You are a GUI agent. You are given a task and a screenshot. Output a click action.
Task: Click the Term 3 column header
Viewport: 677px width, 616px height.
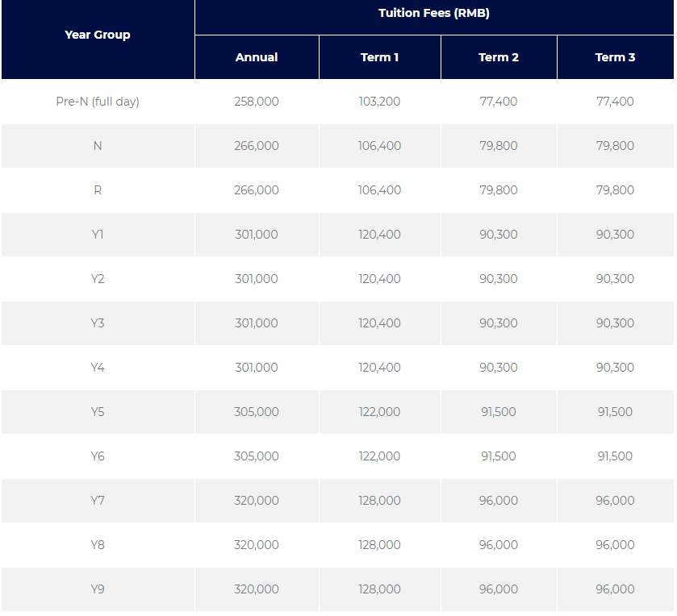click(x=615, y=57)
